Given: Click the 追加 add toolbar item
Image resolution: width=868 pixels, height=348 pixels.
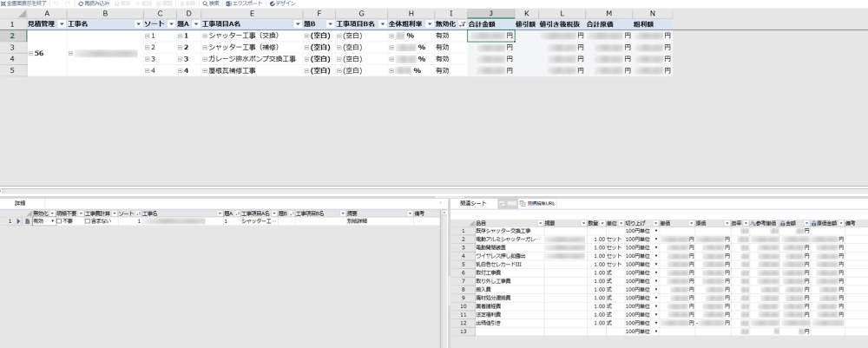Looking at the screenshot, I should pos(143,3).
